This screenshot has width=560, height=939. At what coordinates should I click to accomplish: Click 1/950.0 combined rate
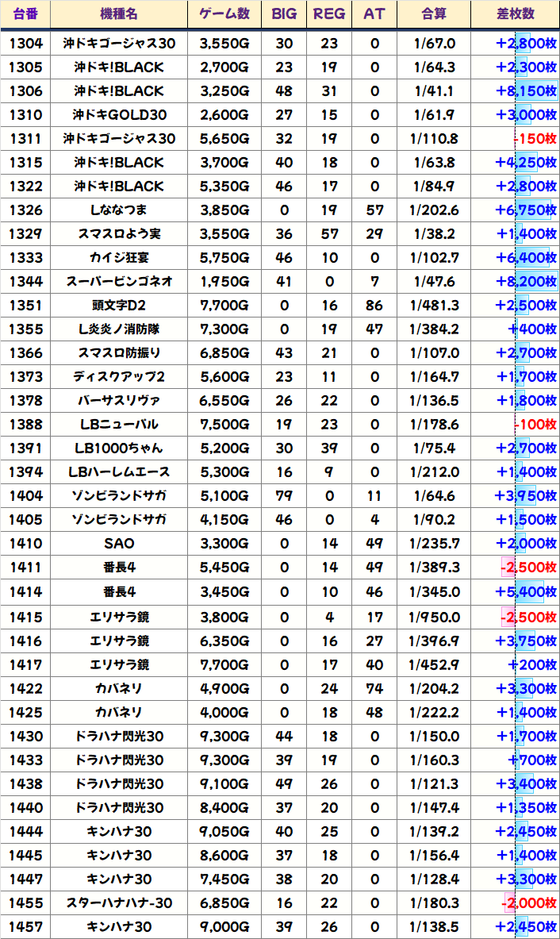click(435, 617)
